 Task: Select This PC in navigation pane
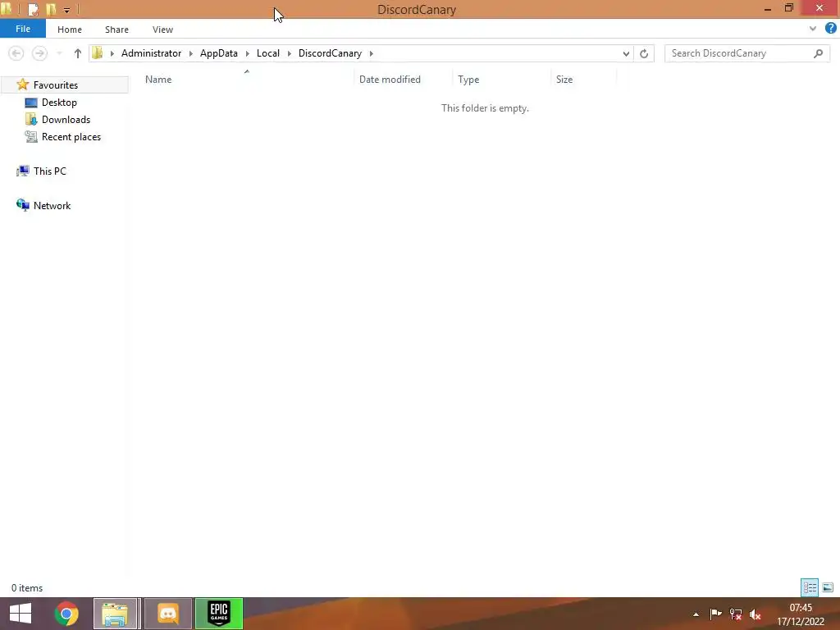click(x=49, y=171)
